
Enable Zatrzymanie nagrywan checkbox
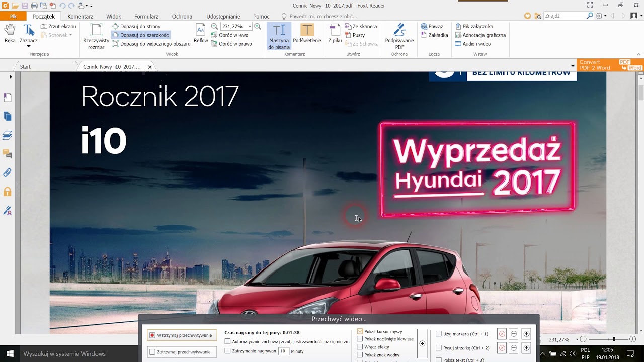(x=227, y=351)
